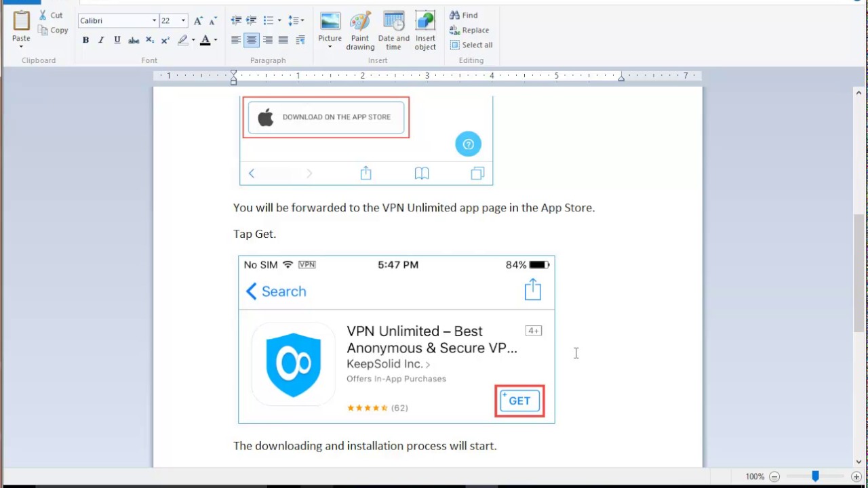Click the GET button in App Store image

519,401
